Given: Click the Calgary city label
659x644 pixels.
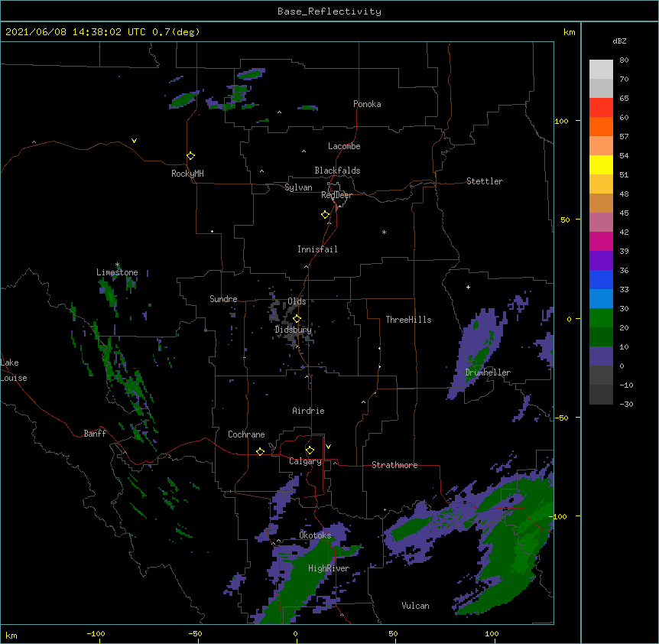Looking at the screenshot, I should tap(305, 461).
